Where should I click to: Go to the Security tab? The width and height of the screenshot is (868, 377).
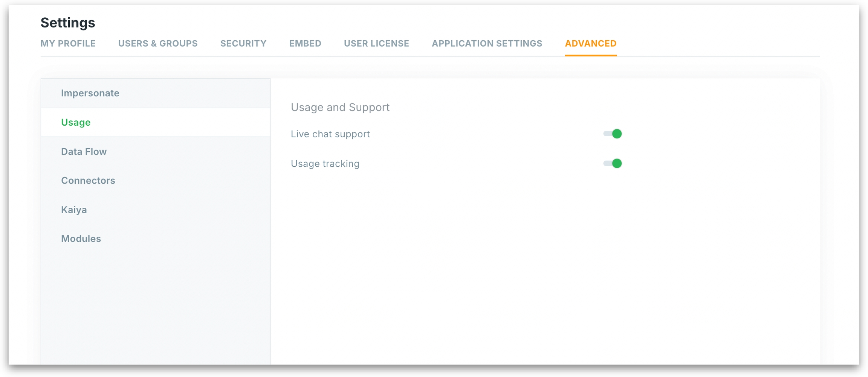(x=243, y=44)
